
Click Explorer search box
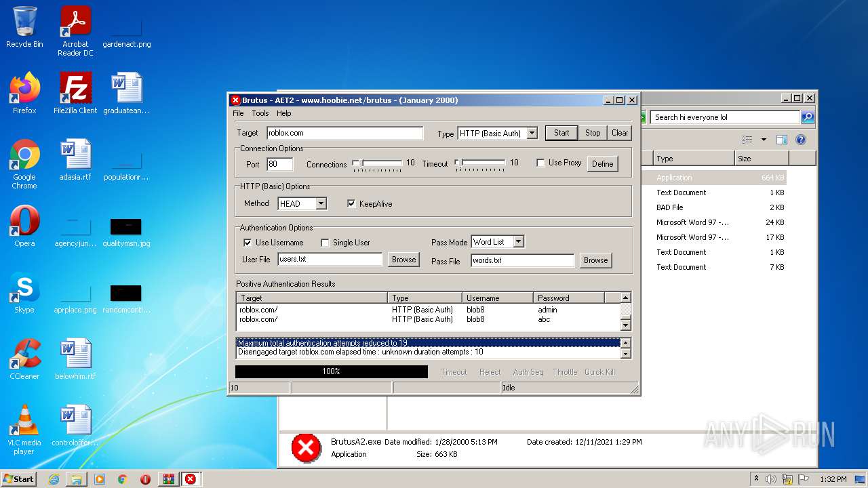[x=726, y=117]
